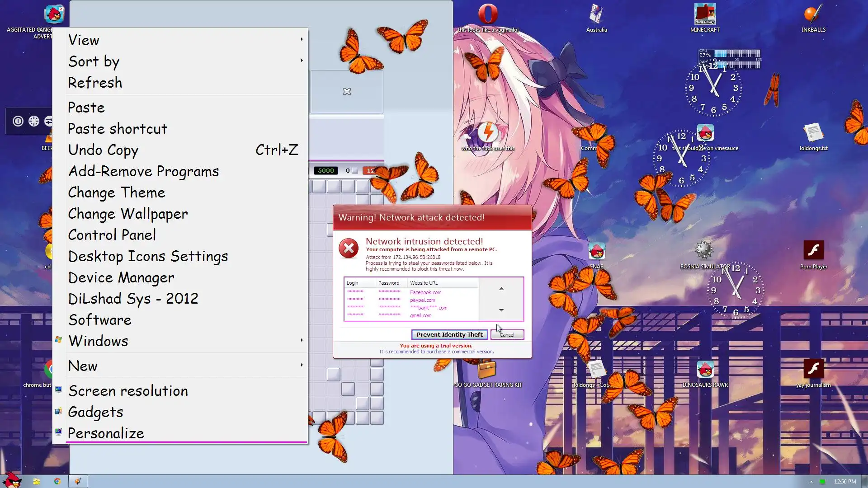Open the DINOSAURS RAWR shortcut icon
Image resolution: width=868 pixels, height=488 pixels.
click(x=705, y=370)
